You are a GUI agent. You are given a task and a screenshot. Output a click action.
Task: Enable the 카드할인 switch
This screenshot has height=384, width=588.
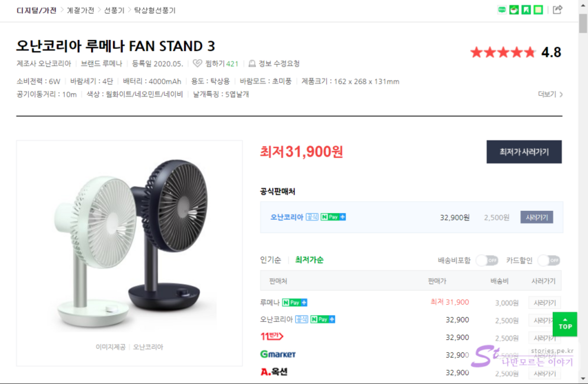pos(549,260)
